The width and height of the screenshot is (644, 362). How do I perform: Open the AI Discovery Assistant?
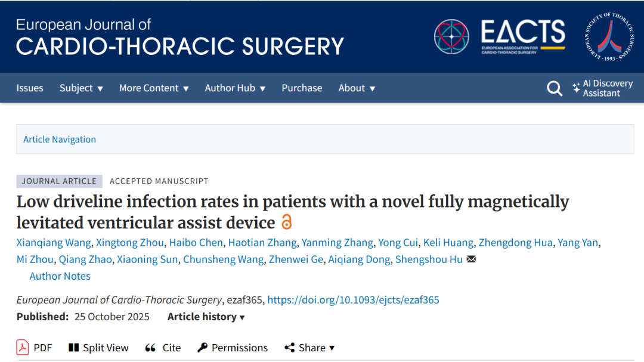pyautogui.click(x=602, y=88)
